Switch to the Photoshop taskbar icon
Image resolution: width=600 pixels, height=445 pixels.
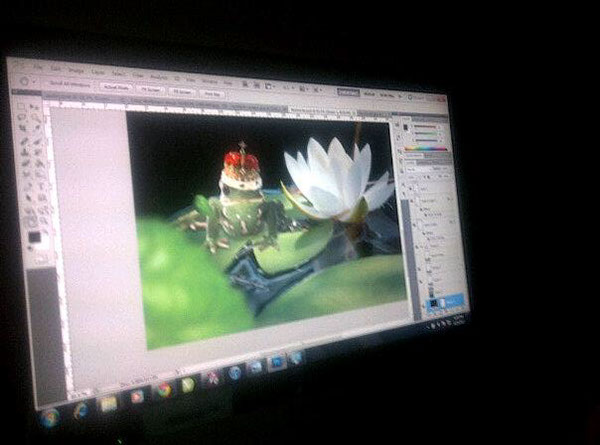point(276,362)
